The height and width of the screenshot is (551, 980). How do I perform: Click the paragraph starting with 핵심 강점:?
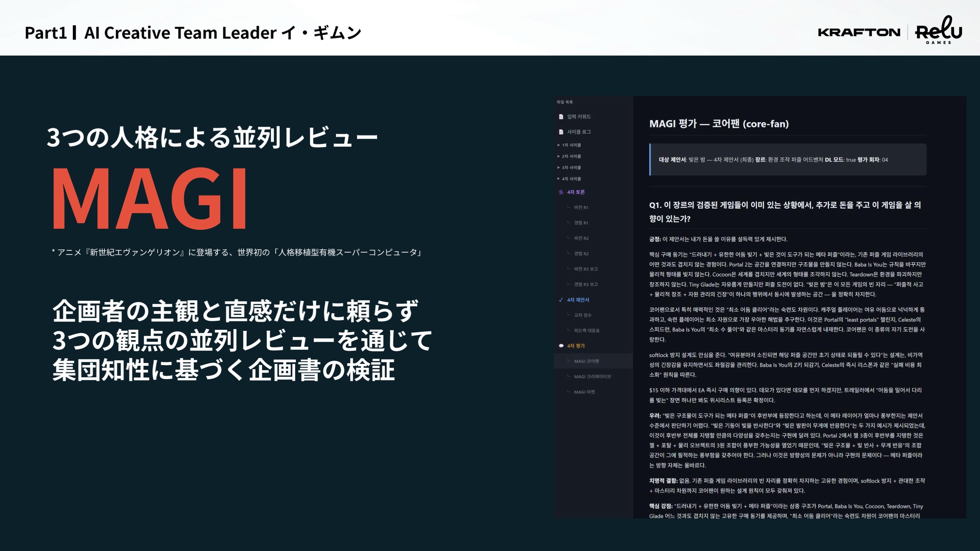[786, 511]
